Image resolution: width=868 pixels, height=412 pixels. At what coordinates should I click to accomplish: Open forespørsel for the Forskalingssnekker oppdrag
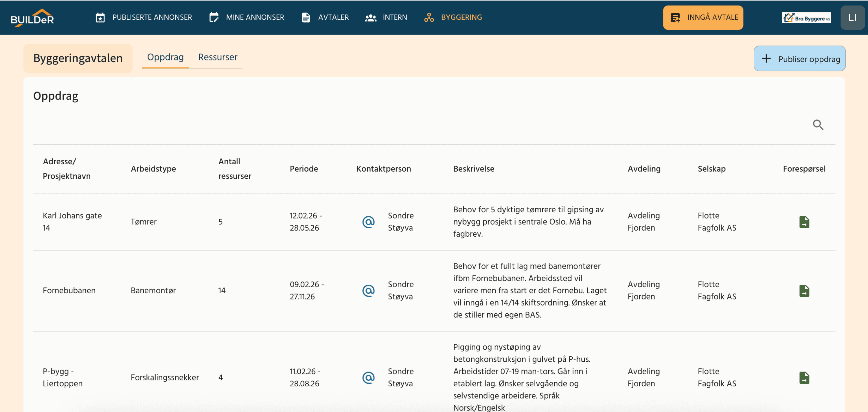[805, 378]
